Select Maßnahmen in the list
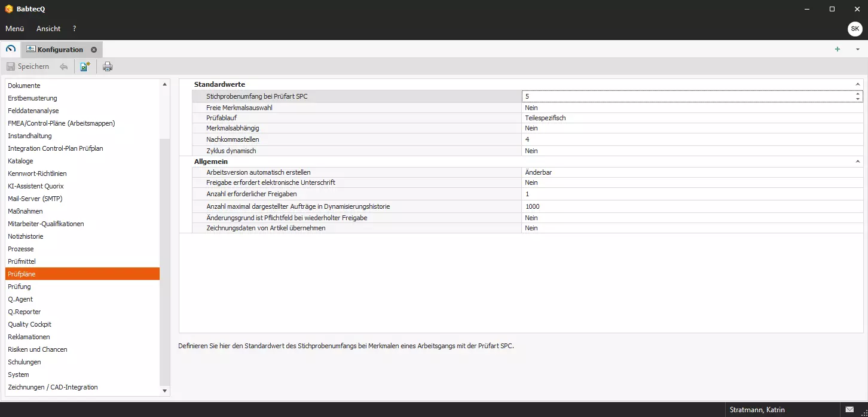The image size is (868, 417). [82, 211]
